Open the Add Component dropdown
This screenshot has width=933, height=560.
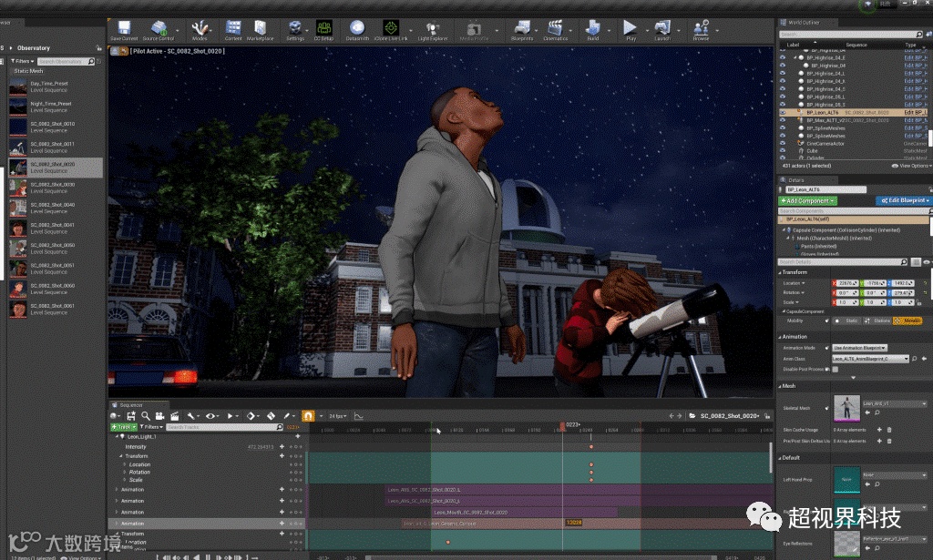coord(807,201)
